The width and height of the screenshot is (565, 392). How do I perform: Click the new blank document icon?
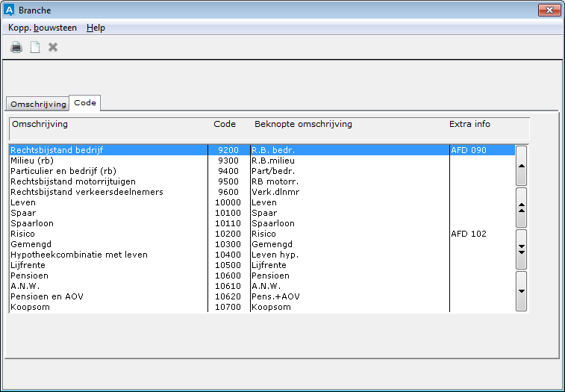click(x=34, y=48)
